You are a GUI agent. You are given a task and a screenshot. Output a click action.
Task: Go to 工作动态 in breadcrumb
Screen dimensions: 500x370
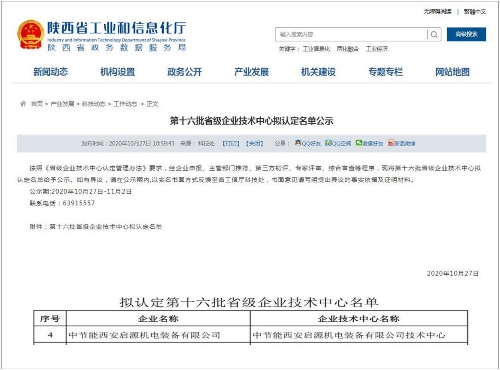tap(125, 104)
